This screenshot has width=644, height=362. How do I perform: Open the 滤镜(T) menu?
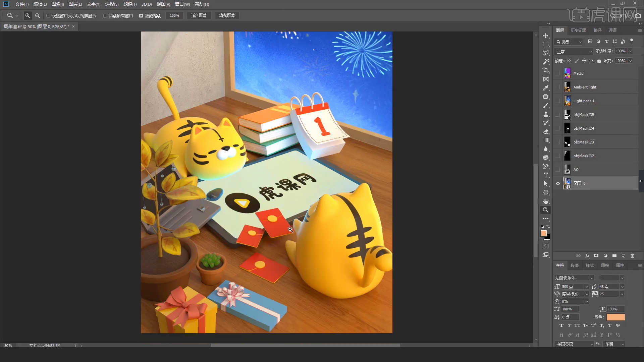130,4
